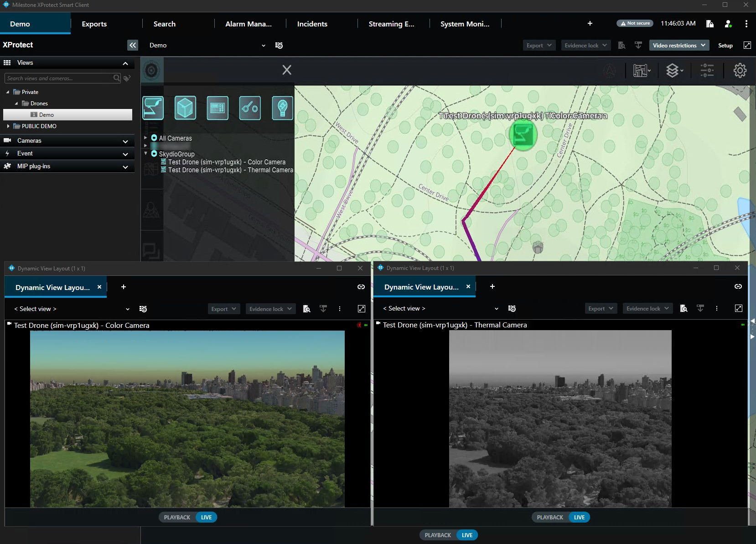Close Dynamic View Layout tab in Thermal window
756x544 pixels.
click(468, 286)
